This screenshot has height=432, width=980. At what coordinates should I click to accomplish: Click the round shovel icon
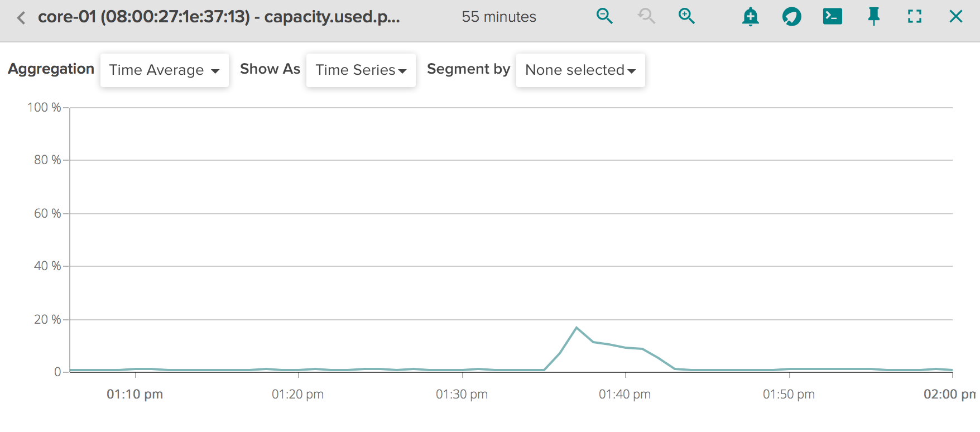tap(791, 17)
